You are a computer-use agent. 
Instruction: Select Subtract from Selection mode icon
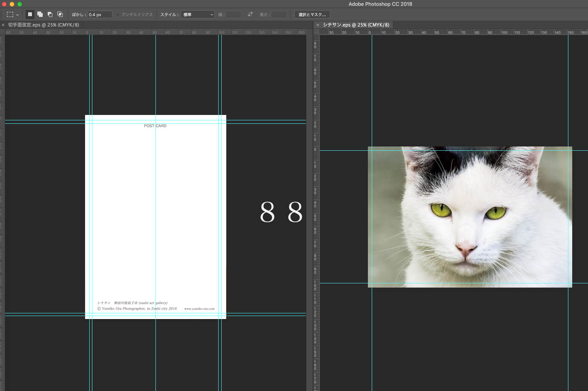click(50, 14)
